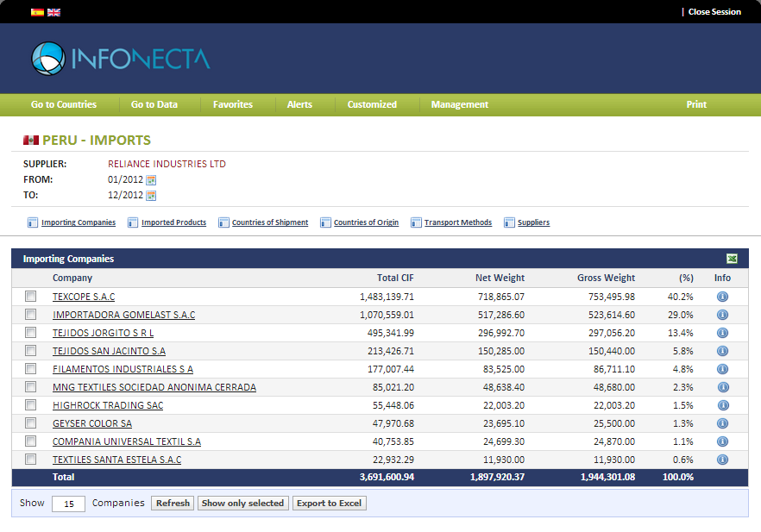Screen dimensions: 761x532
Task: Open info icon for IMPORTADORA GOMELAST S.A.C
Action: (723, 315)
